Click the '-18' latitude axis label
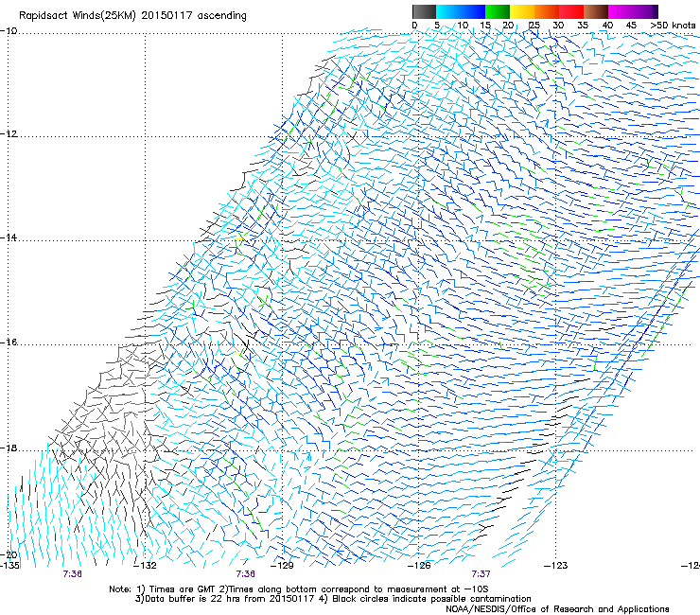700x615 pixels. click(9, 448)
